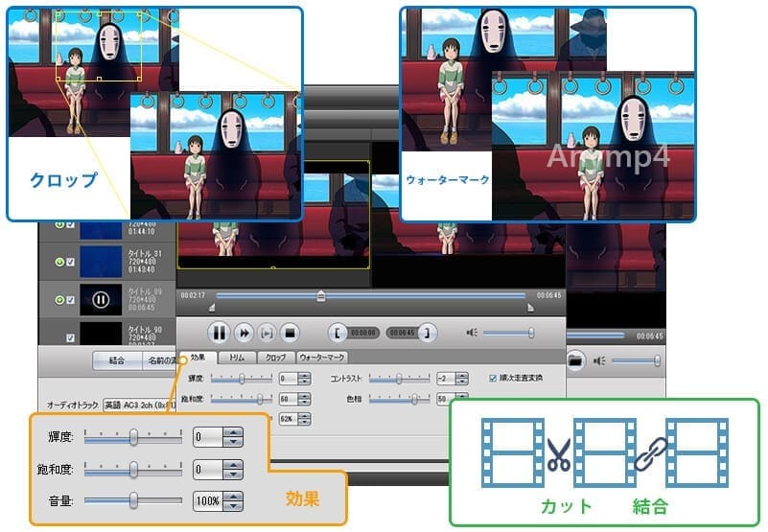Viewport: 768px width, 532px height.
Task: Click the 色相 value field showing 50
Action: [446, 400]
